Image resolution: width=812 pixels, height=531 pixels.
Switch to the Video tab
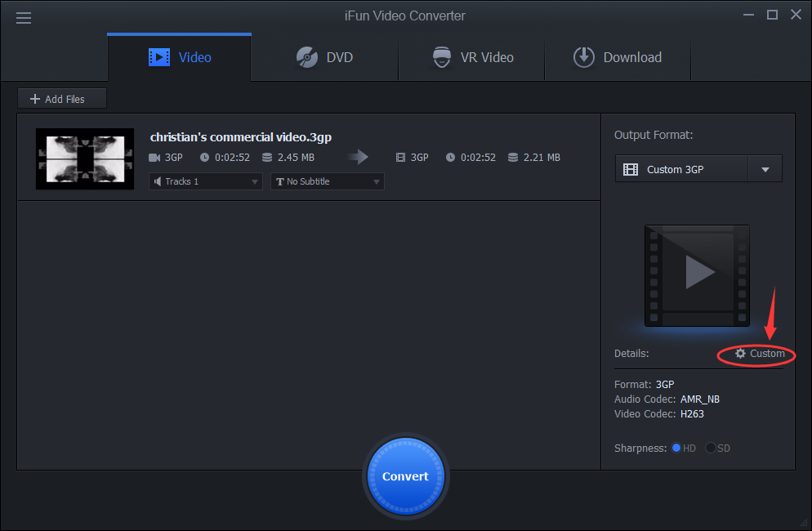point(179,57)
